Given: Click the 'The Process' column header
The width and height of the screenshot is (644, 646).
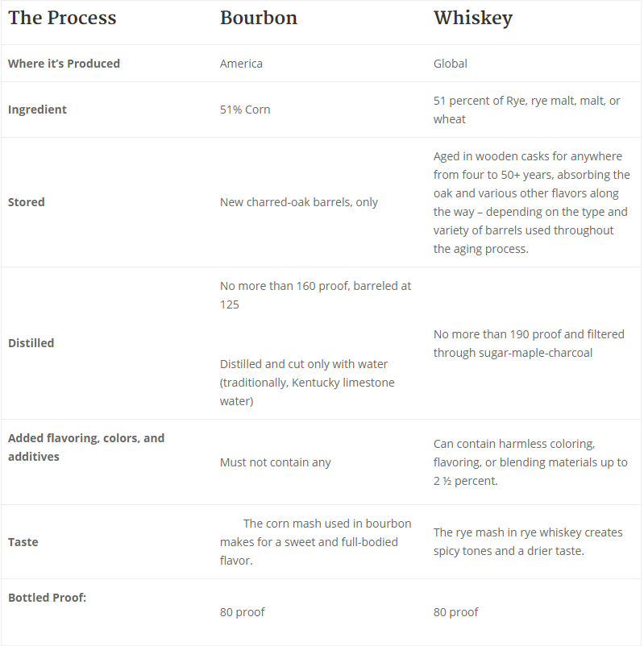Looking at the screenshot, I should click(x=62, y=19).
